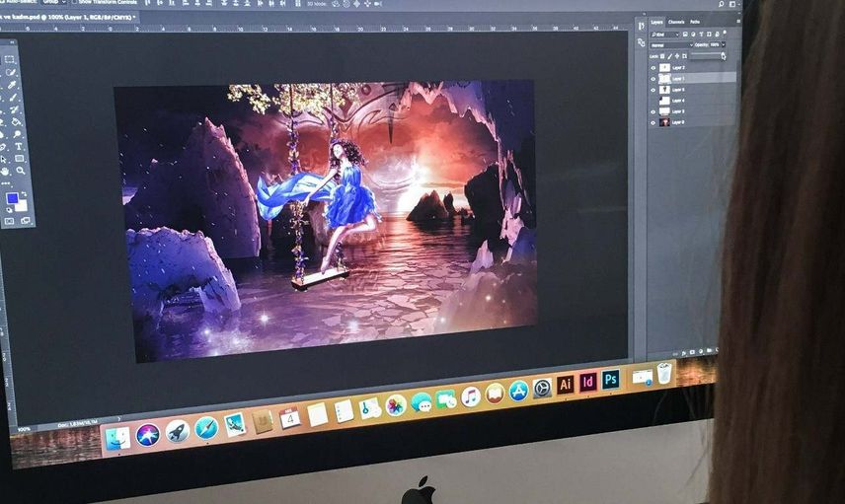The width and height of the screenshot is (845, 504).
Task: Click the magnifier search icon at top right
Action: click(x=721, y=4)
